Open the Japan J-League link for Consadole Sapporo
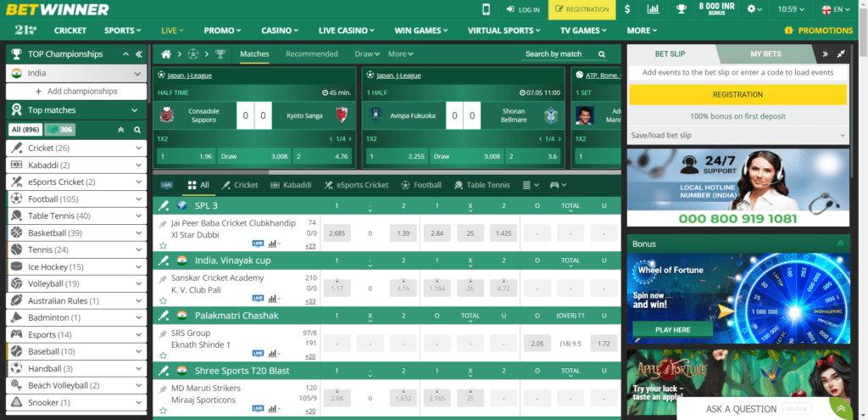Viewport: 868px width, 420px height. click(x=189, y=76)
